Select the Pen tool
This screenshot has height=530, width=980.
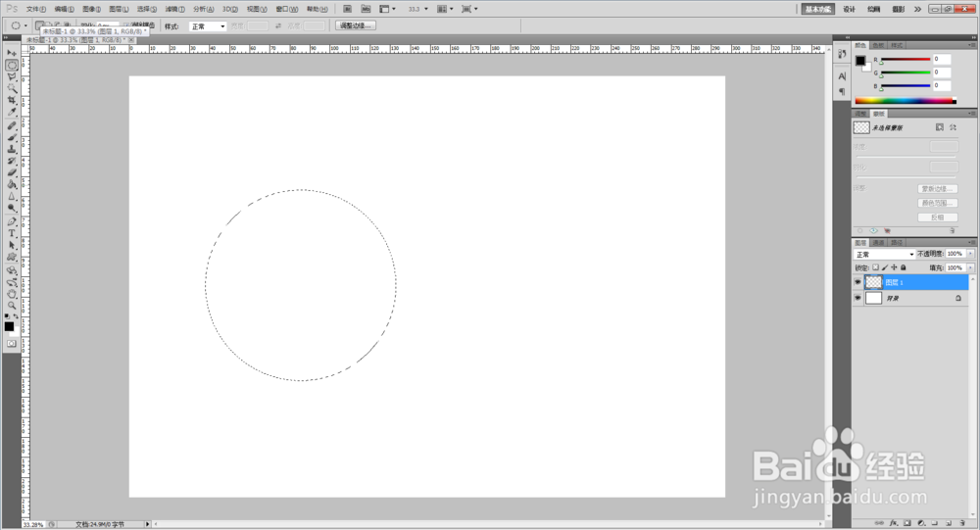click(x=11, y=221)
